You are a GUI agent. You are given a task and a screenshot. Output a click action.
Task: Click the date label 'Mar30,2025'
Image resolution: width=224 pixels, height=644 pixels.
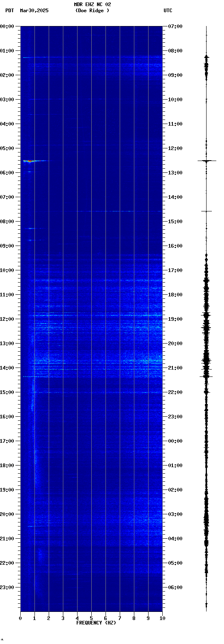[34, 11]
